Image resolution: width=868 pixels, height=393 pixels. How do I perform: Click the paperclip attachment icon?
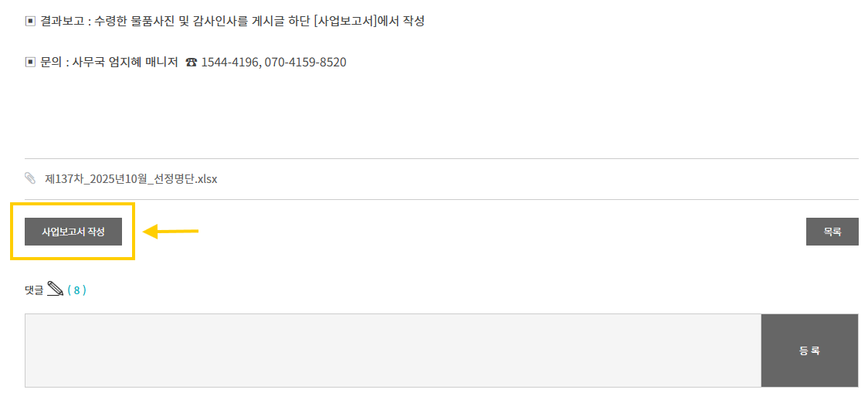tap(30, 178)
